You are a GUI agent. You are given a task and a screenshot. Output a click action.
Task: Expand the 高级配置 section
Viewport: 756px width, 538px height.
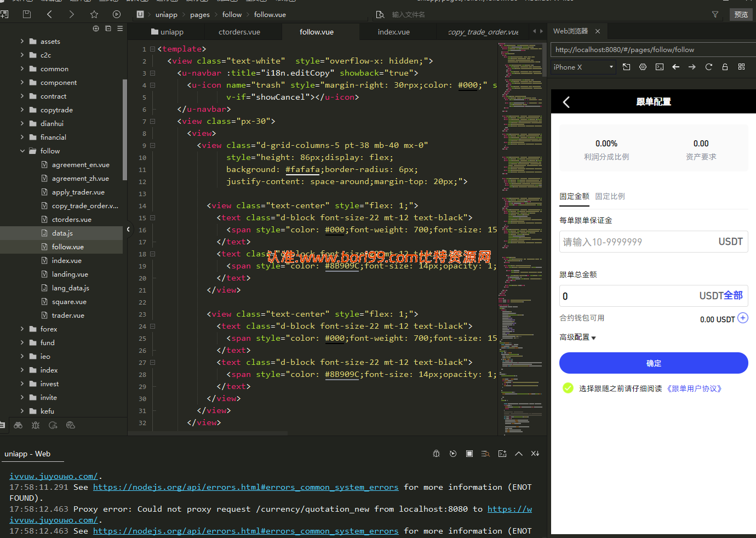[577, 337]
